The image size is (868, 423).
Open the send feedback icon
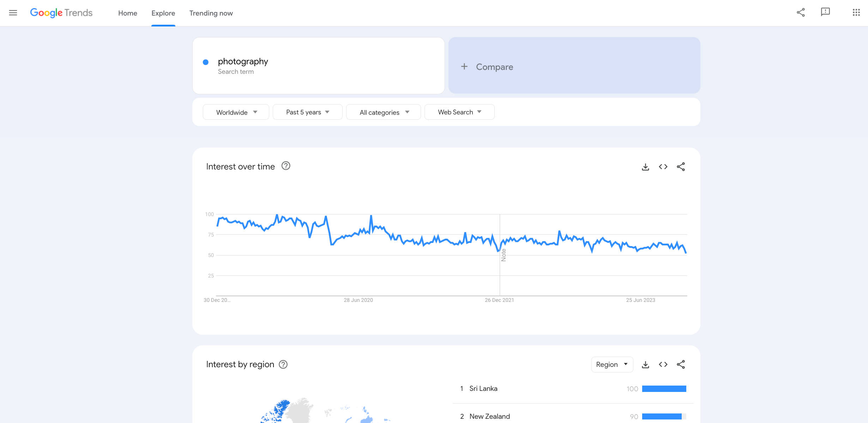825,13
